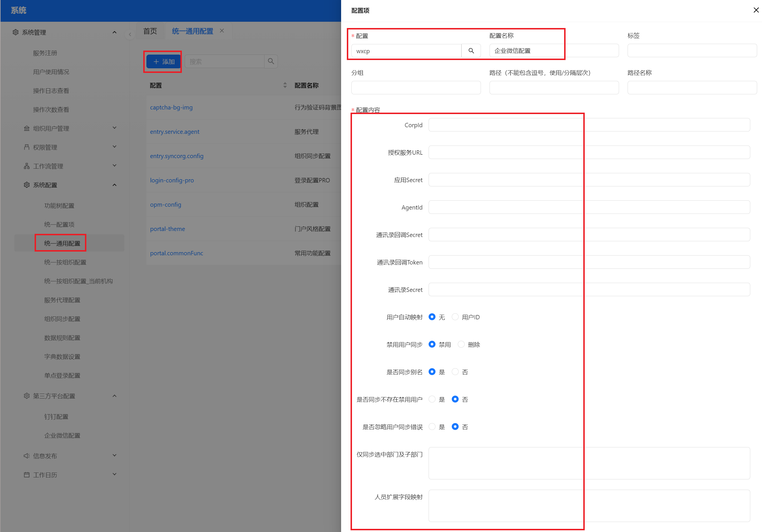Click the AgentId input field
The width and height of the screenshot is (762, 532).
(589, 208)
